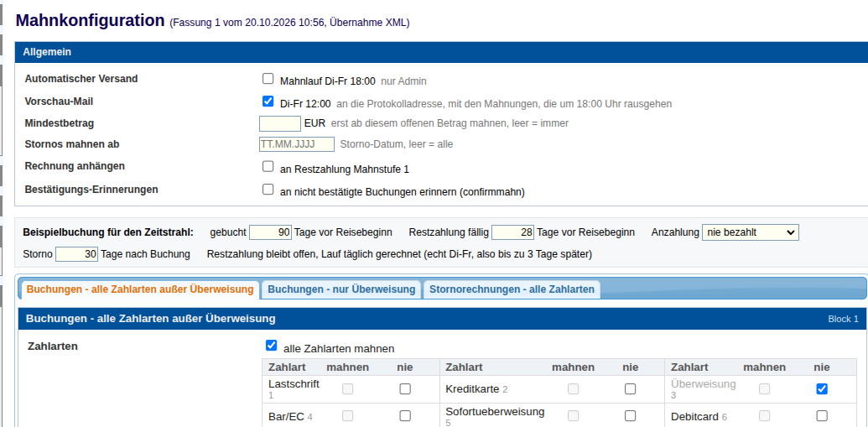Image resolution: width=868 pixels, height=427 pixels.
Task: Click 'Storno-Datum, leer = alle' hint text
Action: [397, 144]
